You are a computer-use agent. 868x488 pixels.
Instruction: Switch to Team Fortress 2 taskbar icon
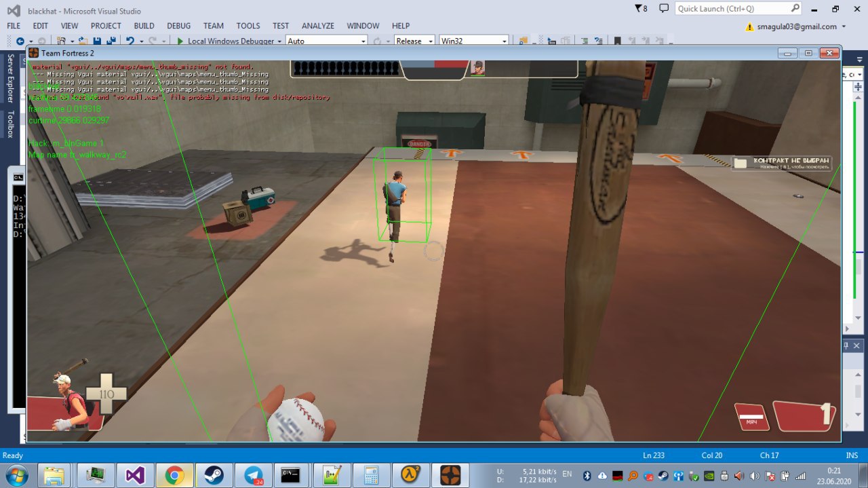450,475
